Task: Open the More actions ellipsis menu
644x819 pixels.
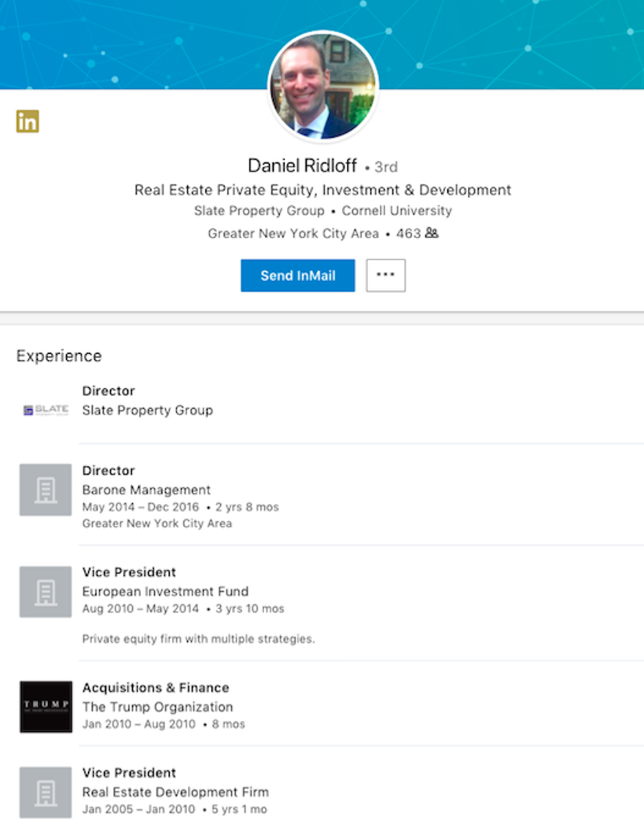Action: 385,275
